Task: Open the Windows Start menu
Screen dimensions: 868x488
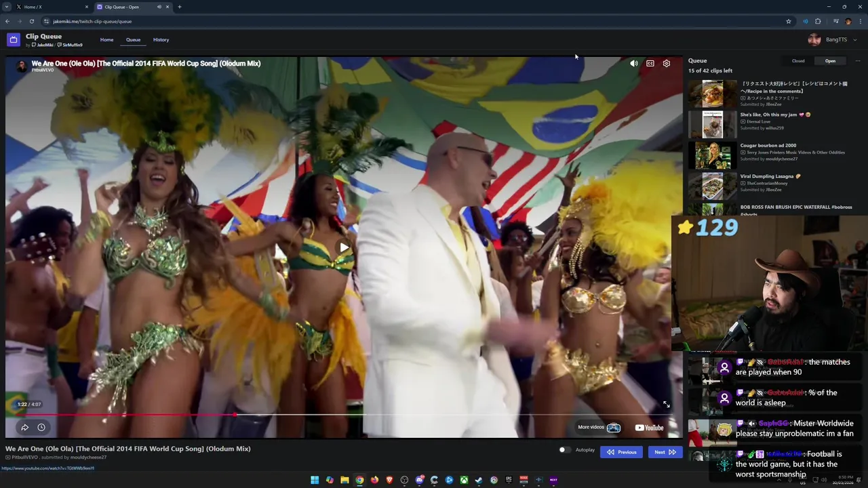Action: click(x=315, y=480)
